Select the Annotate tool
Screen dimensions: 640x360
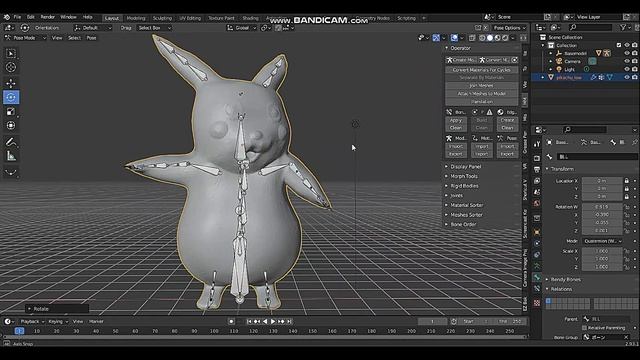pyautogui.click(x=11, y=142)
